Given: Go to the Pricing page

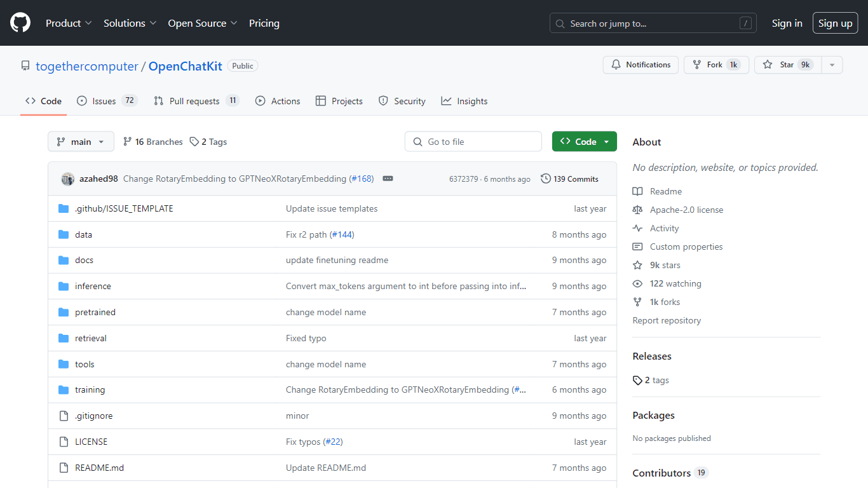Looking at the screenshot, I should (x=264, y=23).
